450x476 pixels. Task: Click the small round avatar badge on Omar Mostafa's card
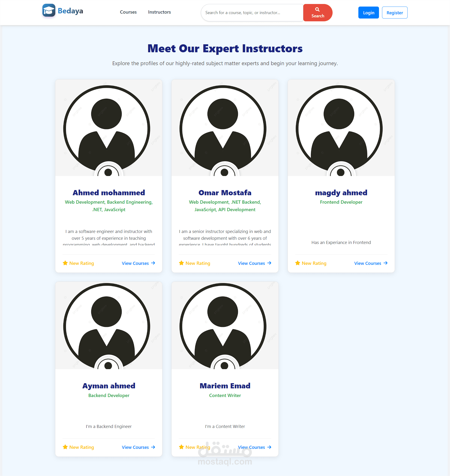(225, 170)
